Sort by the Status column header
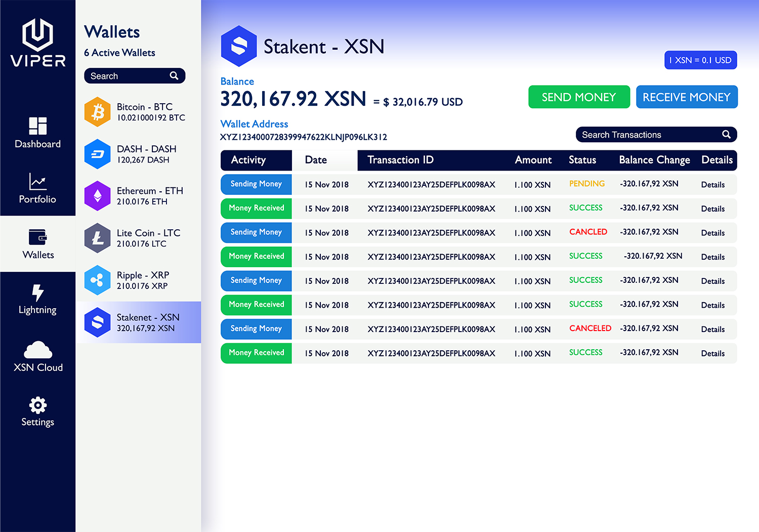This screenshot has width=759, height=532. (582, 160)
